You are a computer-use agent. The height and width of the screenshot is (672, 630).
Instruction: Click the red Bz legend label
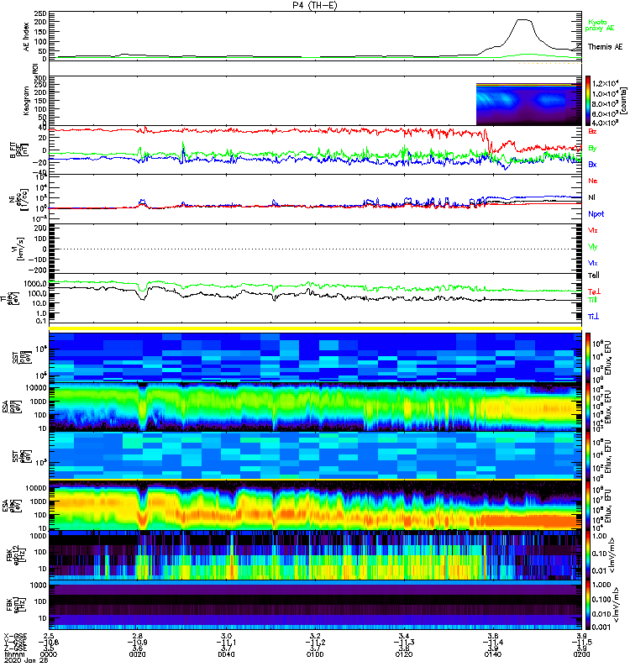pos(592,132)
